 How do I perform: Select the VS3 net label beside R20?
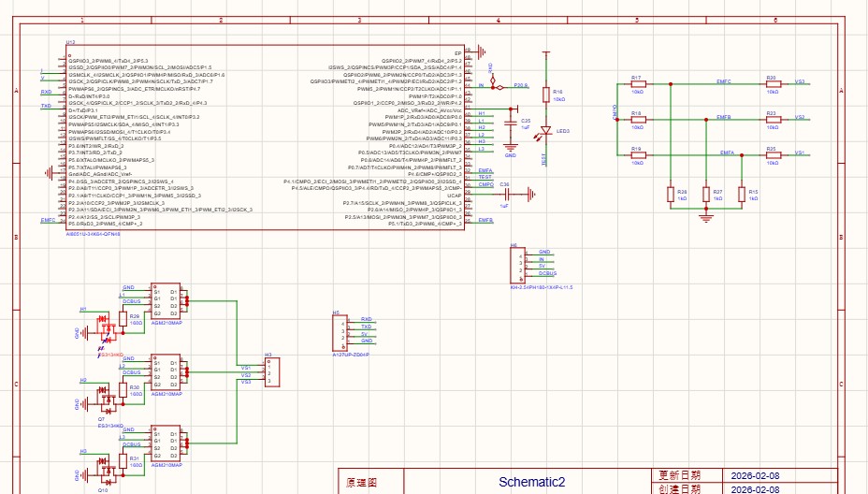tap(800, 82)
